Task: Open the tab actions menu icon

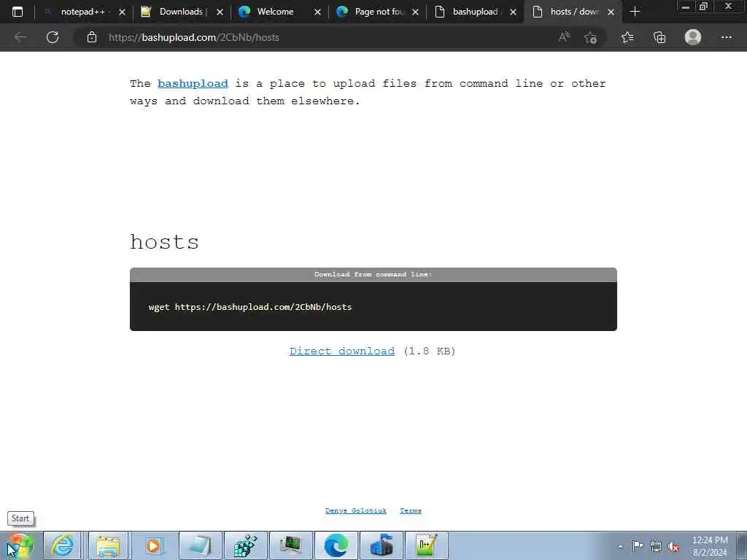Action: point(18,12)
